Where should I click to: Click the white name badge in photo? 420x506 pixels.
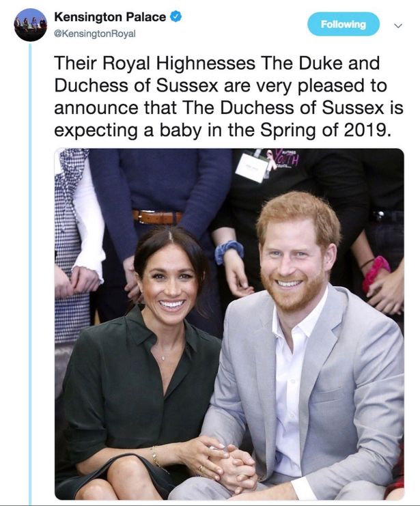click(251, 167)
